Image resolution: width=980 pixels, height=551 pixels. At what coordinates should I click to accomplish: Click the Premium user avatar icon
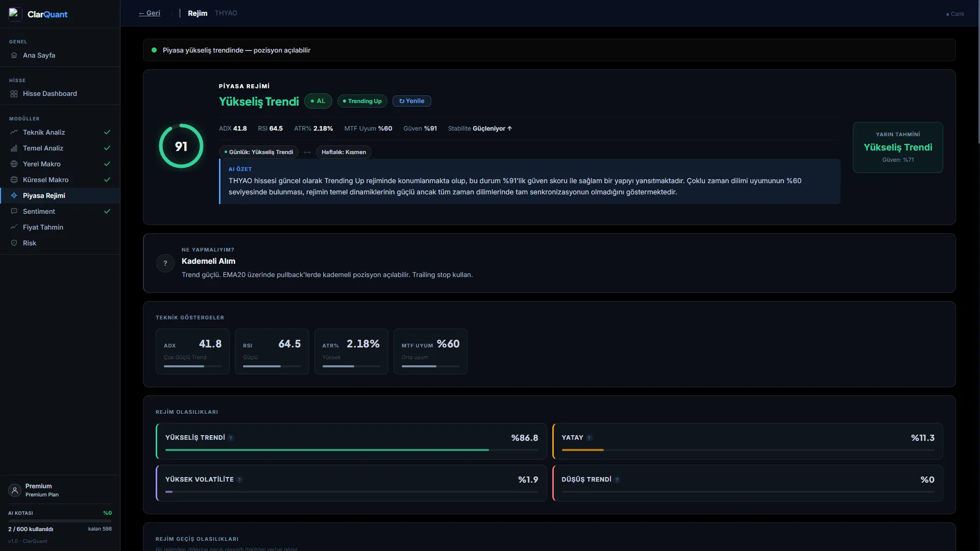[x=15, y=490]
